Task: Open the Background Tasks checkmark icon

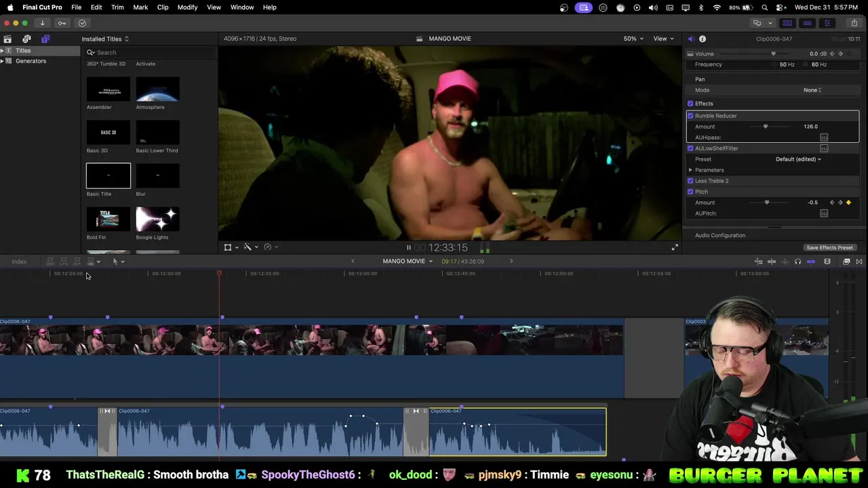Action: (x=82, y=23)
